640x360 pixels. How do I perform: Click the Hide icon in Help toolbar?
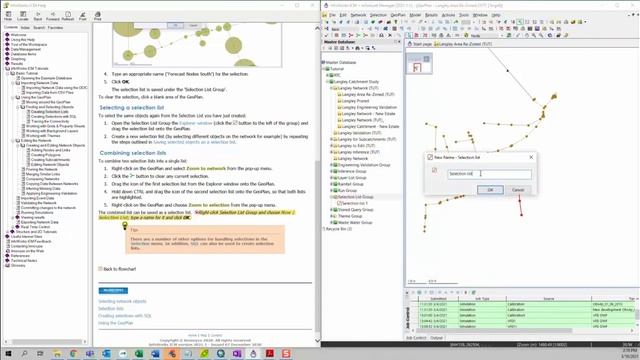[8, 16]
